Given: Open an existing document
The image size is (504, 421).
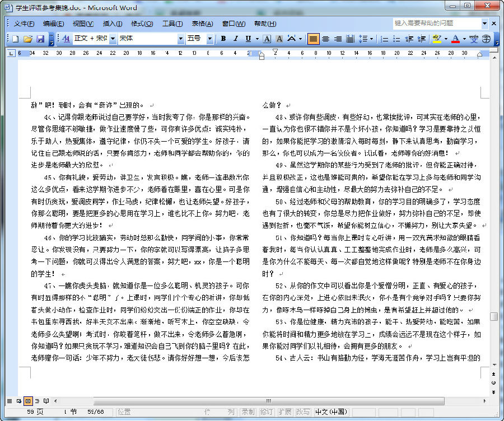Looking at the screenshot, I should coord(28,39).
